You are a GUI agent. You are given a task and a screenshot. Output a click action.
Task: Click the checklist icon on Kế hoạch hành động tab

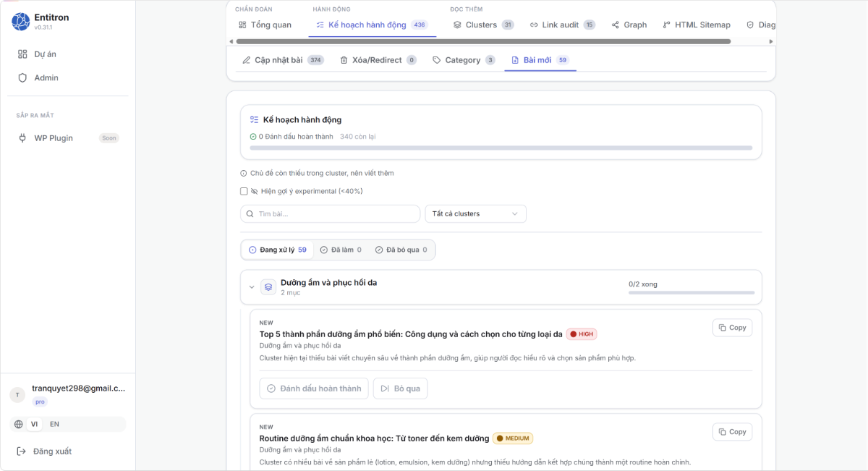320,25
